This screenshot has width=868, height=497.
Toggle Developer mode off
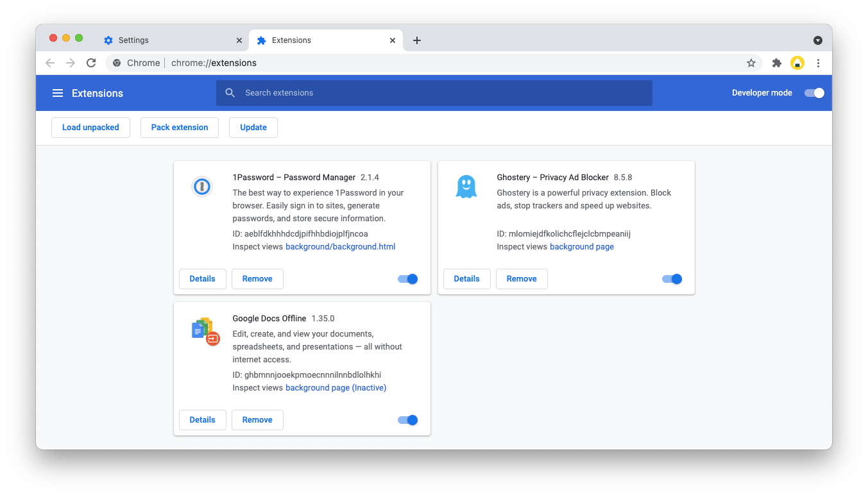point(814,93)
